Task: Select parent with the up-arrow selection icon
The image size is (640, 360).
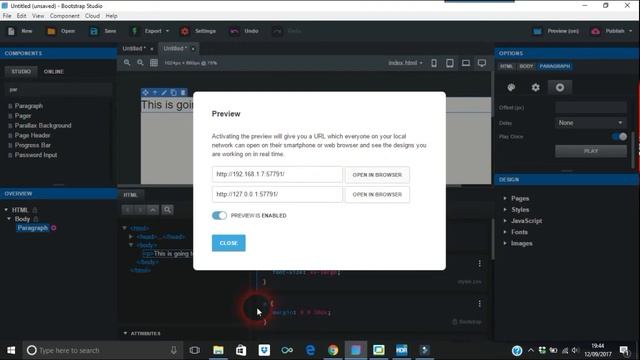Action: click(x=155, y=93)
